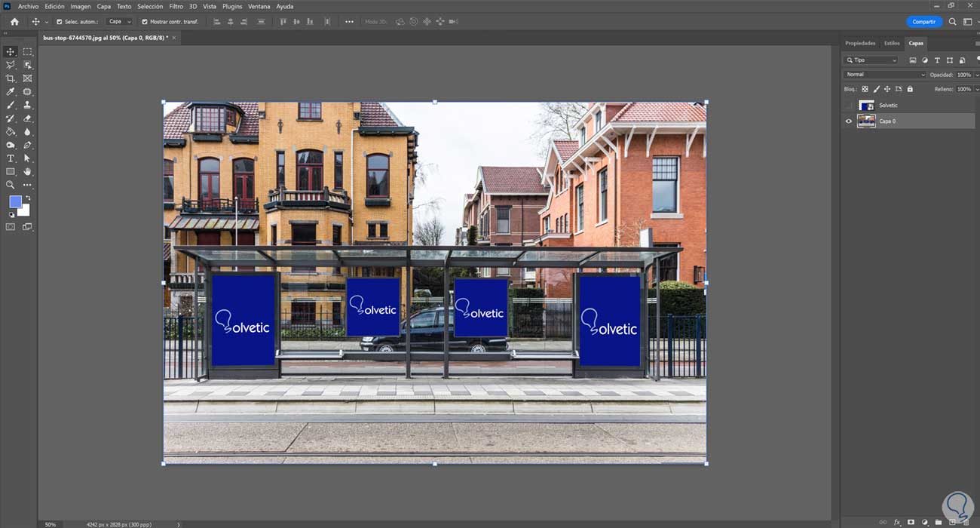Image resolution: width=980 pixels, height=528 pixels.
Task: Switch to the Propiedades tab
Action: [x=860, y=44]
